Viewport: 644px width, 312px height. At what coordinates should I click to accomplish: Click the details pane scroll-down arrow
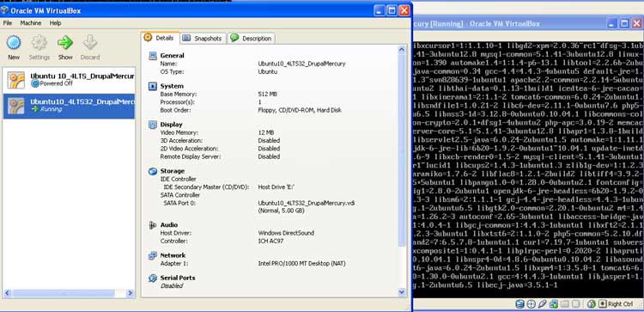pos(402,292)
